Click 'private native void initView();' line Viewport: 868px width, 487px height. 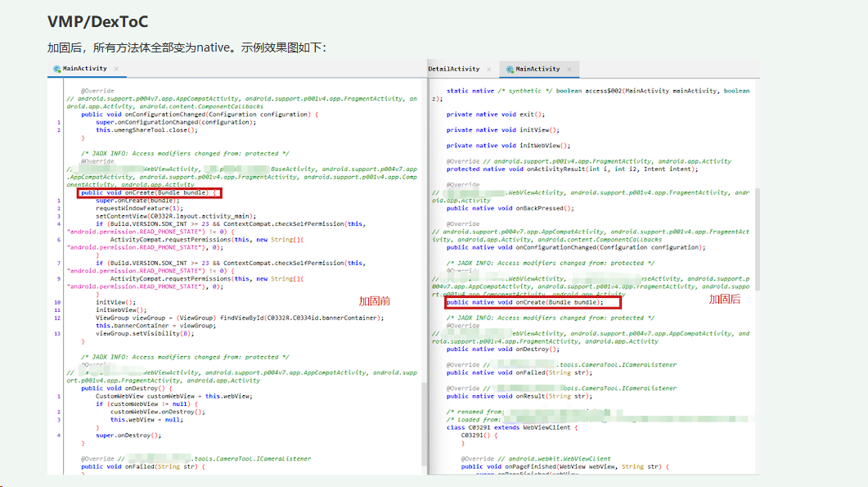click(x=502, y=130)
